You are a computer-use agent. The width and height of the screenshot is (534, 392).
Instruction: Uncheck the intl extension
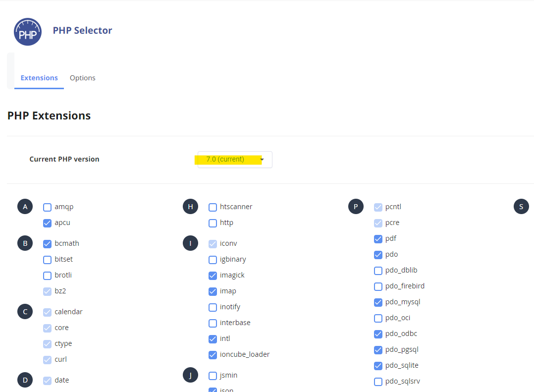213,339
